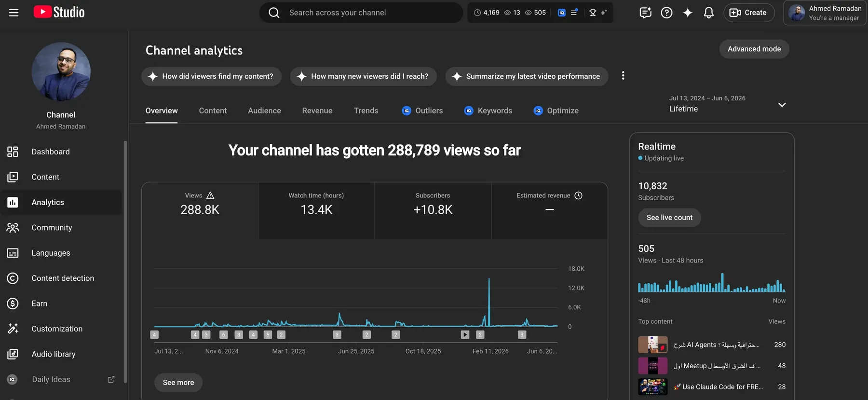The image size is (868, 400).
Task: Go to Dashboard in the sidebar
Action: pyautogui.click(x=61, y=152)
